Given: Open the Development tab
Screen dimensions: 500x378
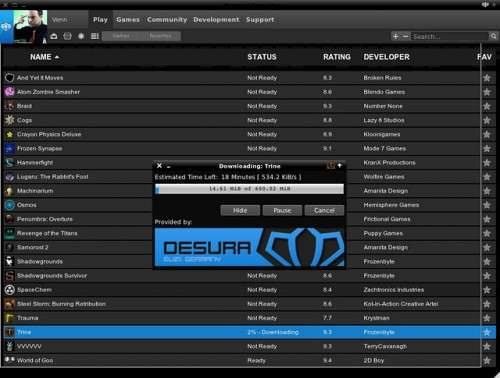Looking at the screenshot, I should coord(216,20).
